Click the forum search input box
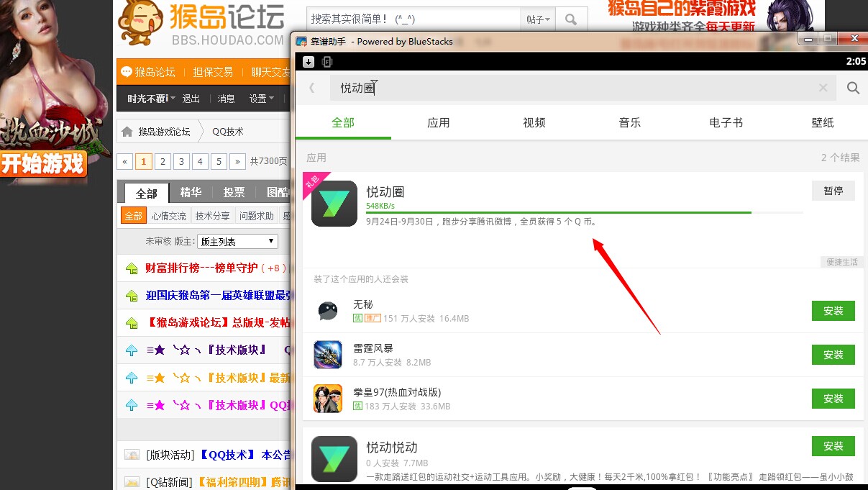868x490 pixels. coord(414,19)
